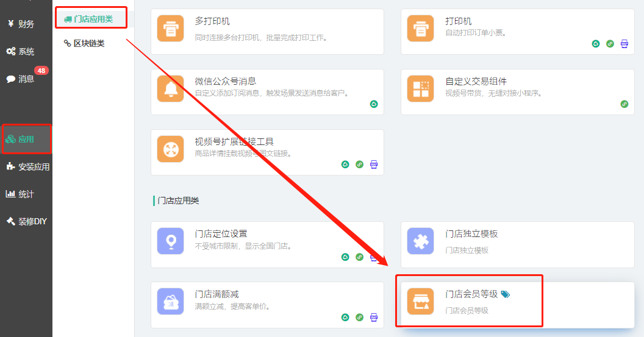Open the 消息 messages sidebar menu
644x337 pixels.
point(21,79)
